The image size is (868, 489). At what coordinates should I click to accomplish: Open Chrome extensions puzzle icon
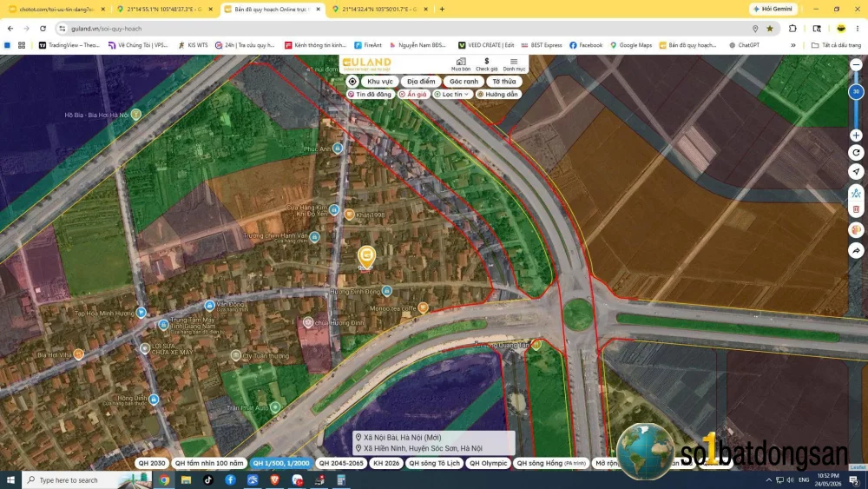[x=792, y=29]
